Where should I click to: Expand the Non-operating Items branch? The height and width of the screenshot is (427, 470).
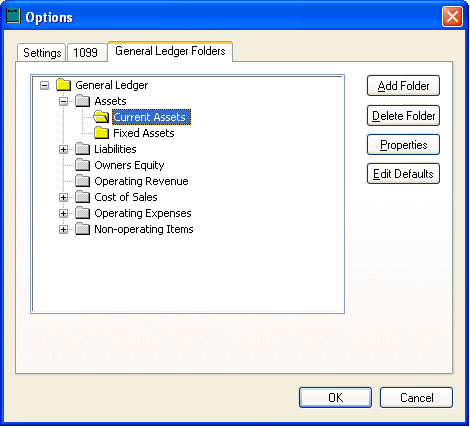pyautogui.click(x=63, y=229)
